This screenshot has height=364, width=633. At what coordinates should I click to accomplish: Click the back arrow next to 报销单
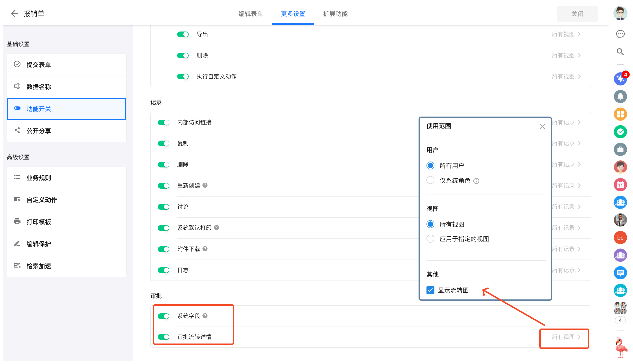[15, 13]
